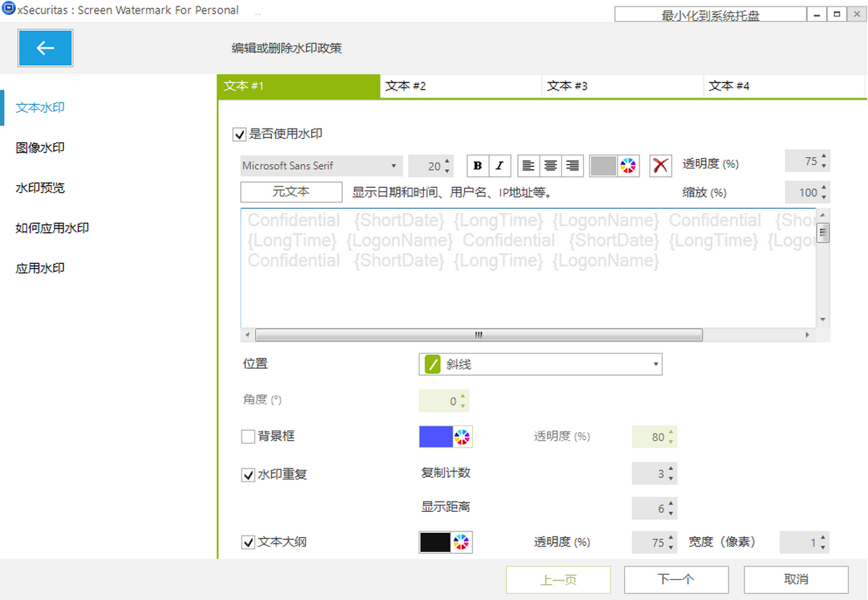This screenshot has height=600, width=868.
Task: Click 最小化到系统托盘 button
Action: tap(710, 14)
